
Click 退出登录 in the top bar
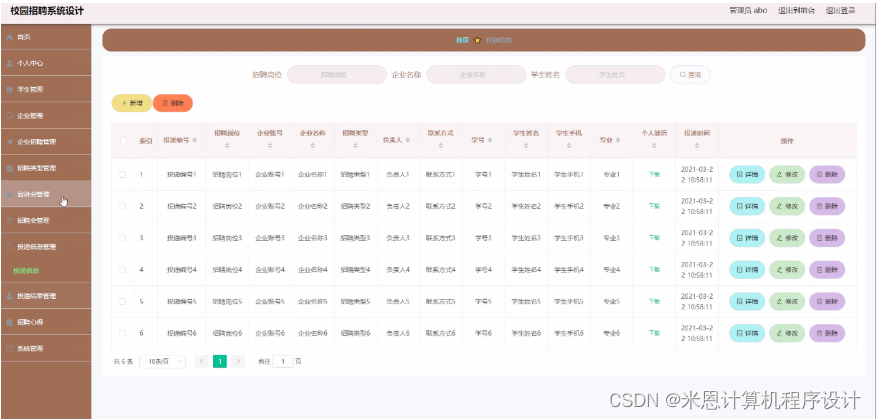(840, 11)
